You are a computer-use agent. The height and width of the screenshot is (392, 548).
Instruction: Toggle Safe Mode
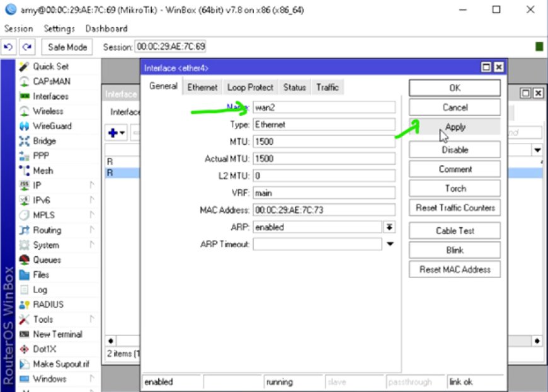67,47
